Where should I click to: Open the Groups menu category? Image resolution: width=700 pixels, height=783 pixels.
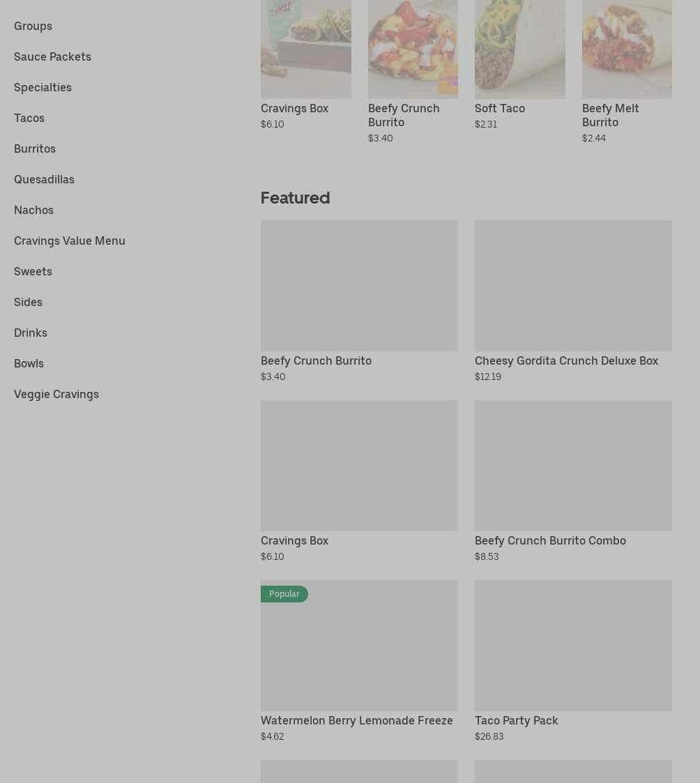click(33, 26)
